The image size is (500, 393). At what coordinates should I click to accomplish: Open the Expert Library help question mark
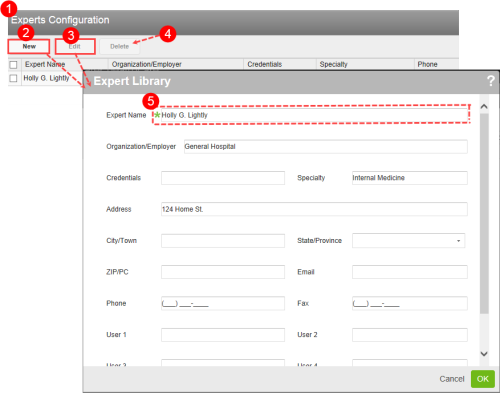click(490, 81)
